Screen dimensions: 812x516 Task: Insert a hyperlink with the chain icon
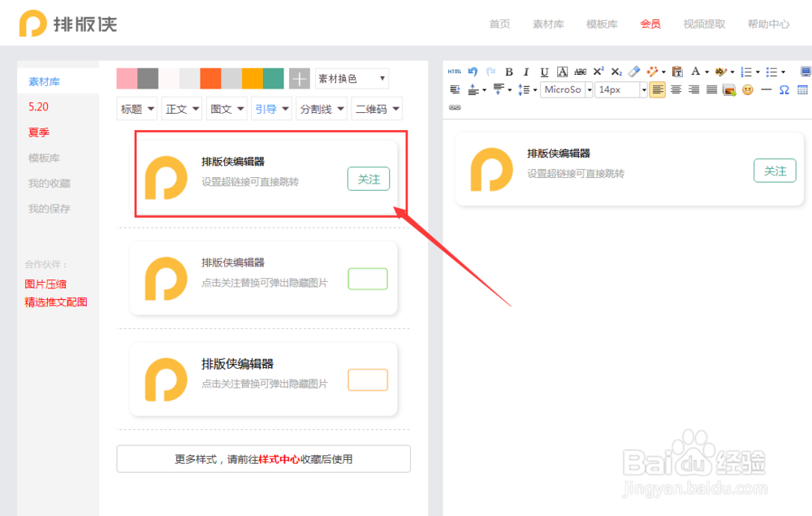pyautogui.click(x=455, y=108)
